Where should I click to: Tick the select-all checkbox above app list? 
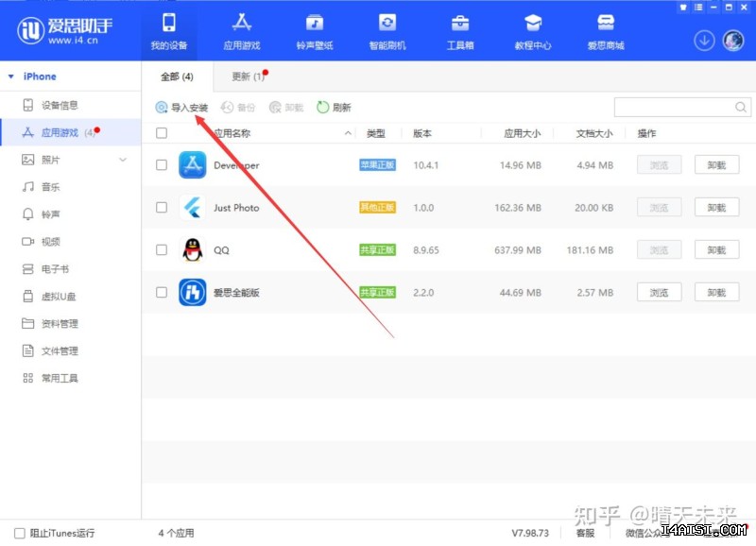coord(161,133)
